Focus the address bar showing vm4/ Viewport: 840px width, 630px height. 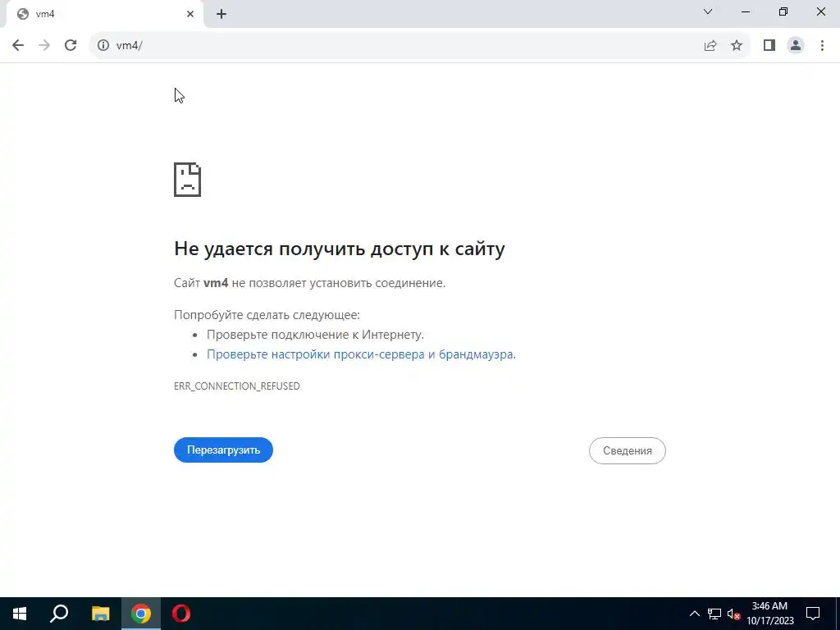tap(396, 46)
